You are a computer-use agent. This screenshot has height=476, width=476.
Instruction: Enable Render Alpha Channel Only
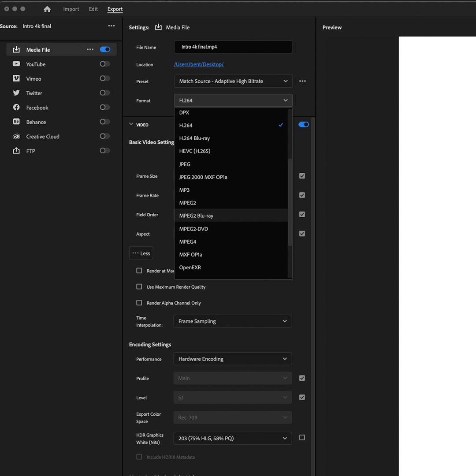pyautogui.click(x=139, y=303)
